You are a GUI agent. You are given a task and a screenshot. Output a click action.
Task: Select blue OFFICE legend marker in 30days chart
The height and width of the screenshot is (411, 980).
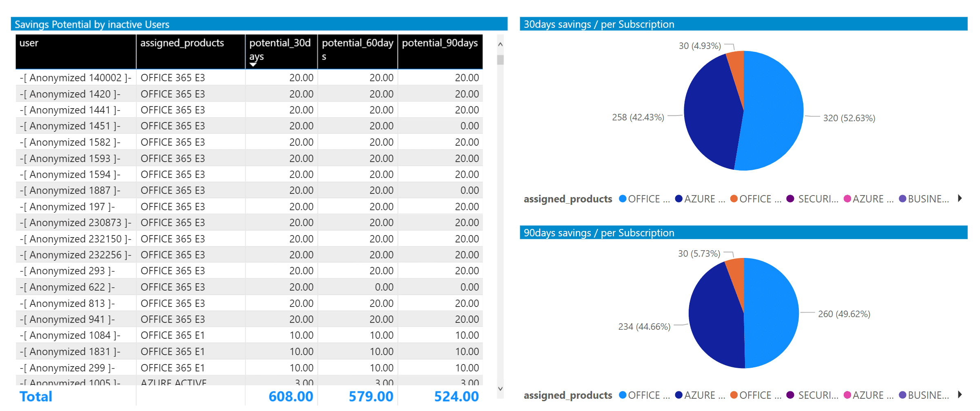click(623, 199)
